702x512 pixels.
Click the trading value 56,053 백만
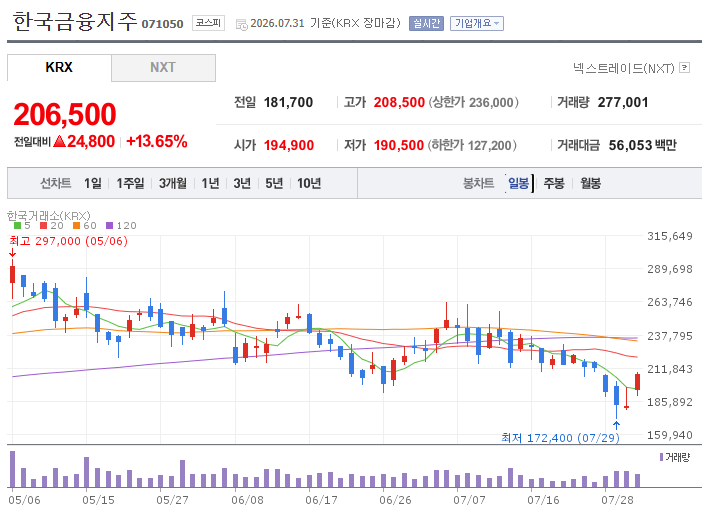click(642, 145)
